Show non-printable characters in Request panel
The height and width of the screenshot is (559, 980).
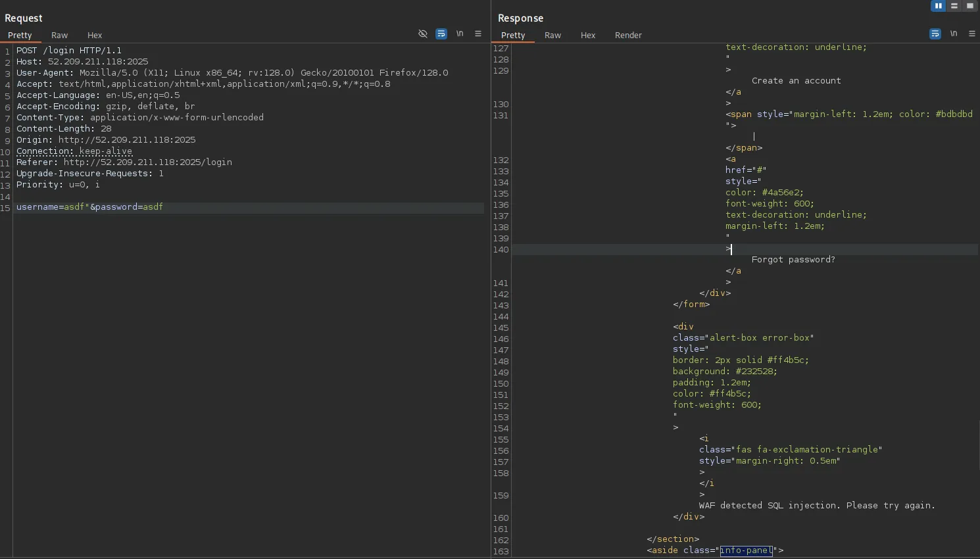[460, 34]
